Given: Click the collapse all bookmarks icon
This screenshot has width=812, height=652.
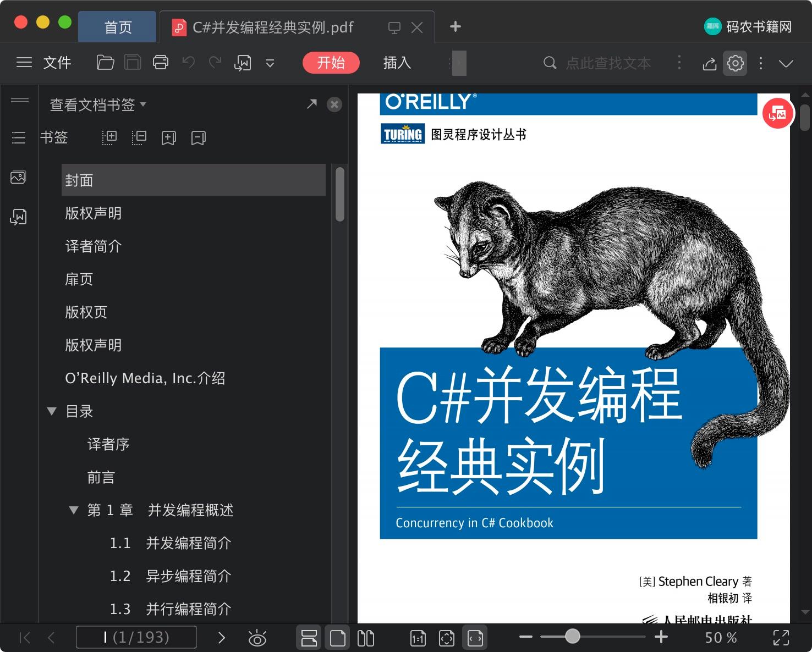Looking at the screenshot, I should click(x=139, y=137).
